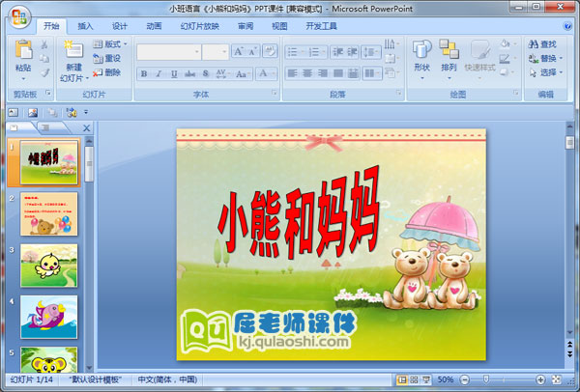Click the Copy icon
This screenshot has height=392, width=580.
[x=44, y=58]
